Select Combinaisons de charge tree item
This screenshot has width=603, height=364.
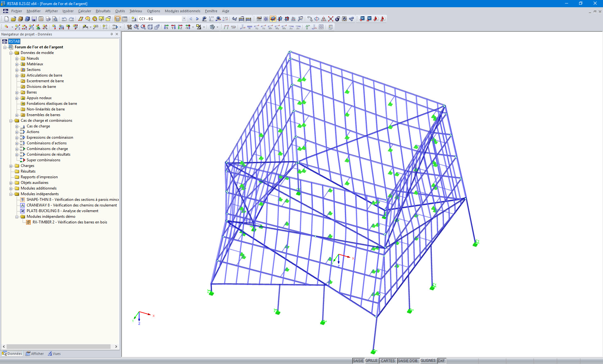tap(47, 149)
